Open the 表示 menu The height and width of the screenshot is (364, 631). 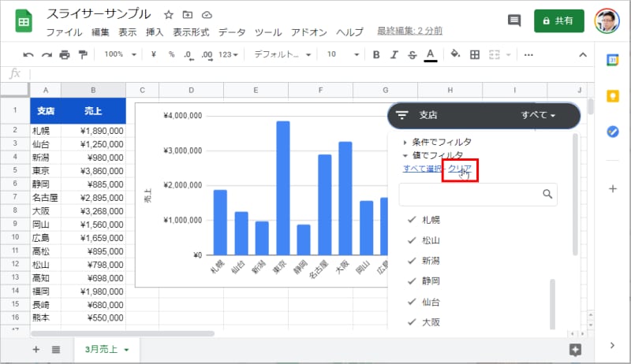coord(128,32)
